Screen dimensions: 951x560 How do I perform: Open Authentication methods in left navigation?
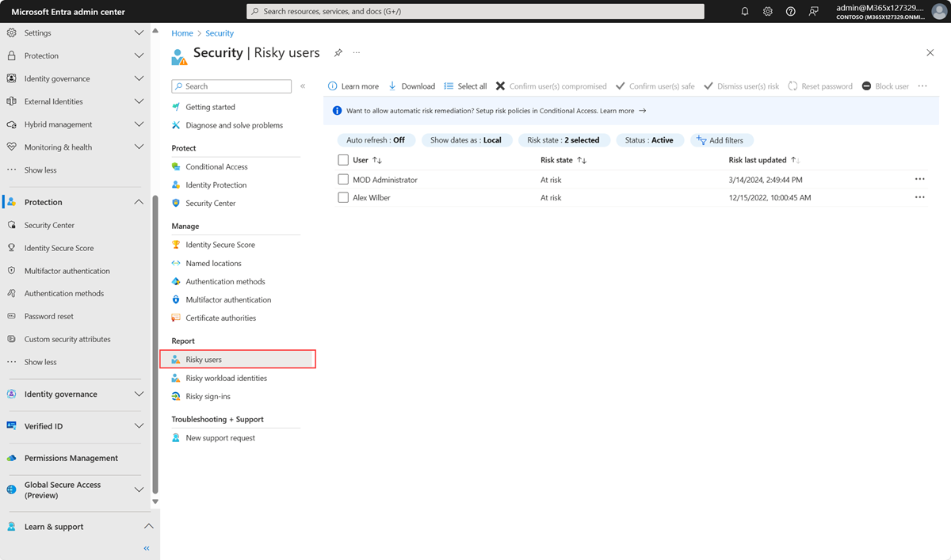tap(63, 293)
